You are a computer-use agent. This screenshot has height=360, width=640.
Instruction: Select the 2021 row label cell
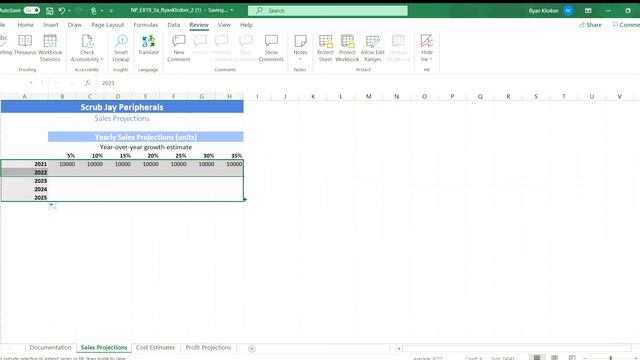click(x=25, y=164)
